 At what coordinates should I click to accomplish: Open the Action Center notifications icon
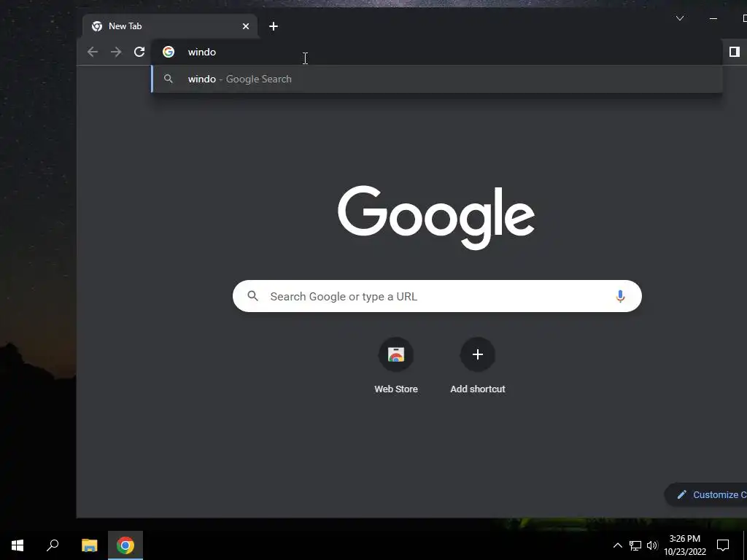click(x=723, y=545)
